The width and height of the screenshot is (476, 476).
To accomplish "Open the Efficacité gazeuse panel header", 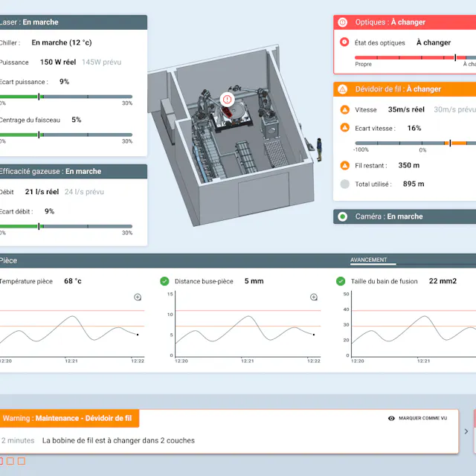I will point(74,172).
